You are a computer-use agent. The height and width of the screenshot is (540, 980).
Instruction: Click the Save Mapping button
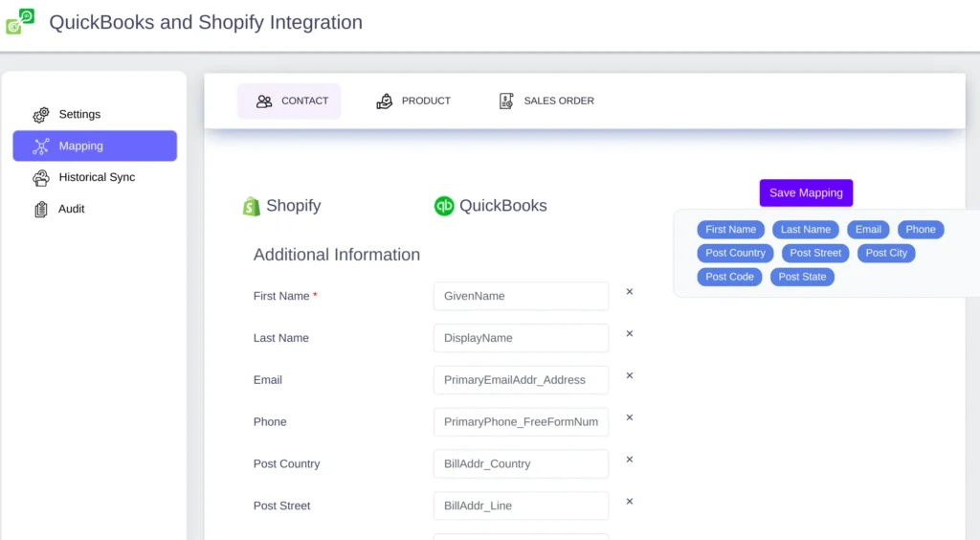[806, 193]
